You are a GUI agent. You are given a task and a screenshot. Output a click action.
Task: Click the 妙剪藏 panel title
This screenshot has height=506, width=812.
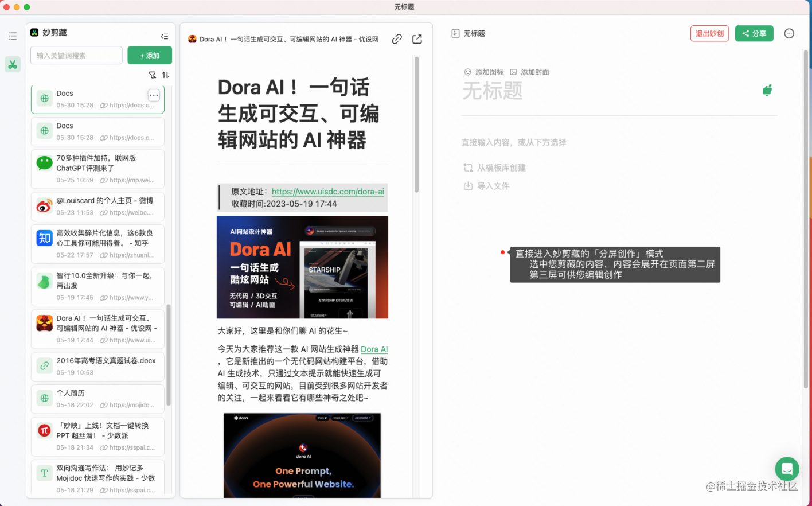[x=54, y=33]
